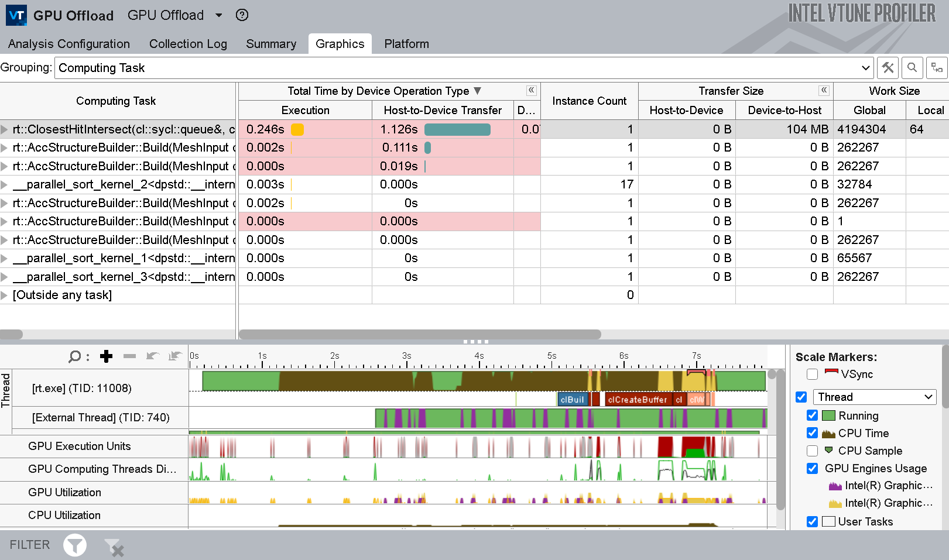
Task: Click the help question mark icon
Action: 242,15
